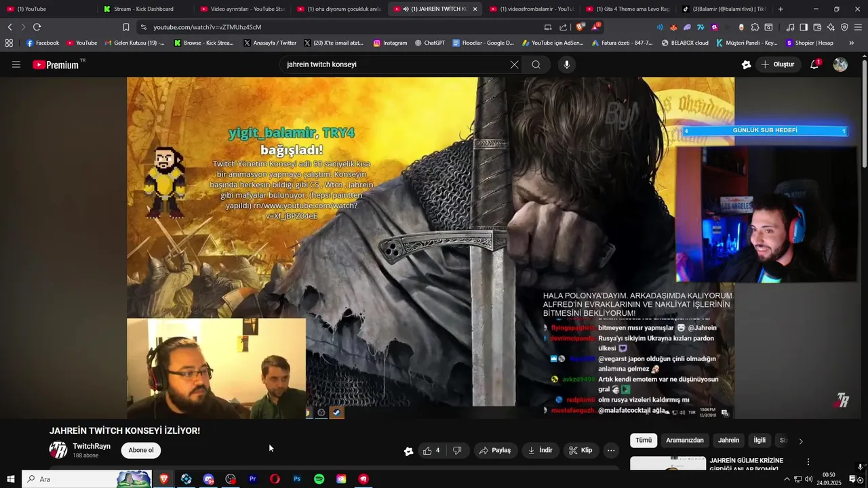Click the icon left of like button
Viewport: 868px width, 488px height.
408,451
